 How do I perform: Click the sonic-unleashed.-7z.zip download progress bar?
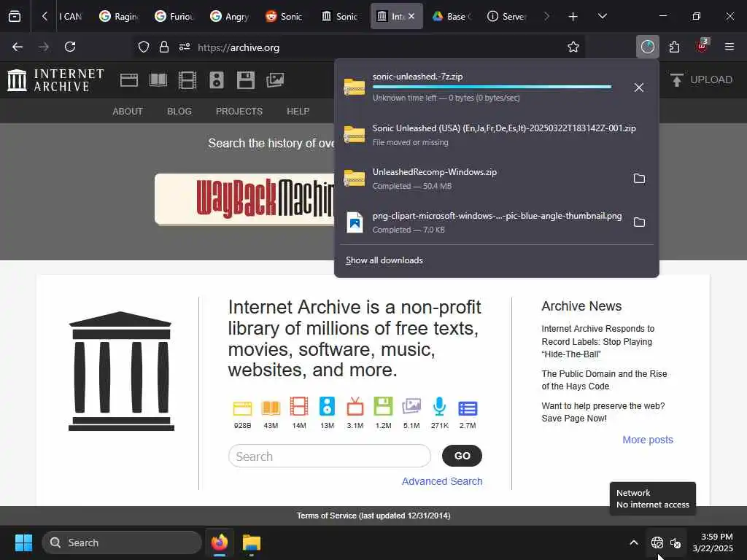click(492, 87)
